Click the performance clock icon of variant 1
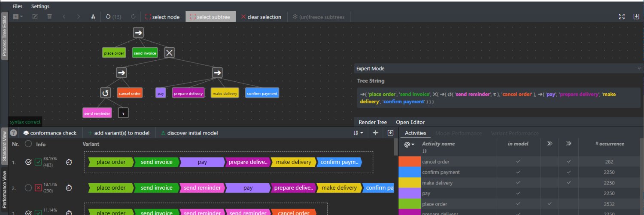Screen dimensions: 644x215 pos(69,162)
